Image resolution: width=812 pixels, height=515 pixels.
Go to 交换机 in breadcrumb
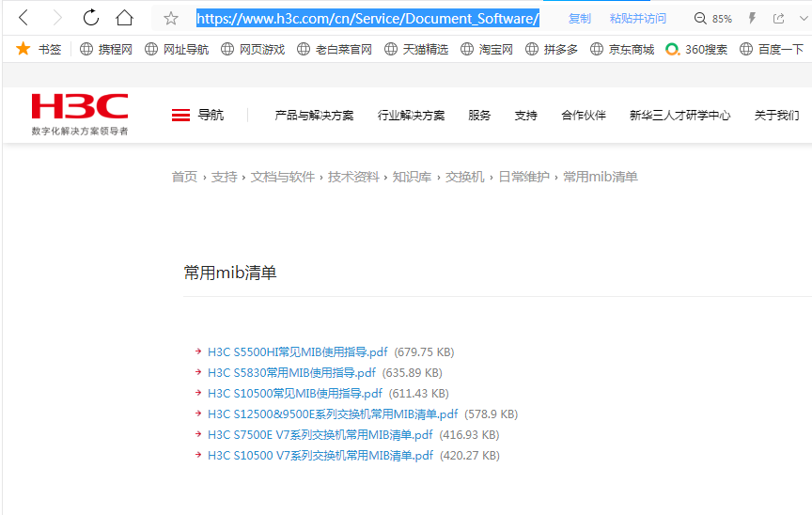pyautogui.click(x=465, y=177)
